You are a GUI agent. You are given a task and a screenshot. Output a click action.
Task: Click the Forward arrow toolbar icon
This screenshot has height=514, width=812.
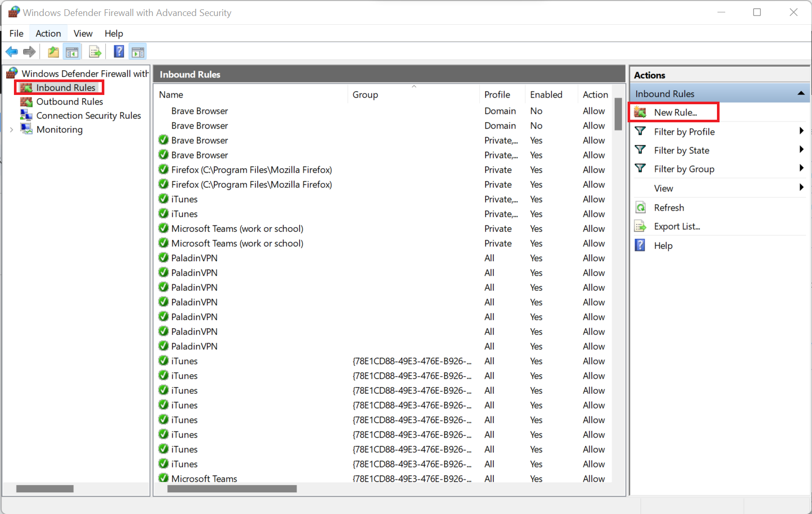point(29,52)
